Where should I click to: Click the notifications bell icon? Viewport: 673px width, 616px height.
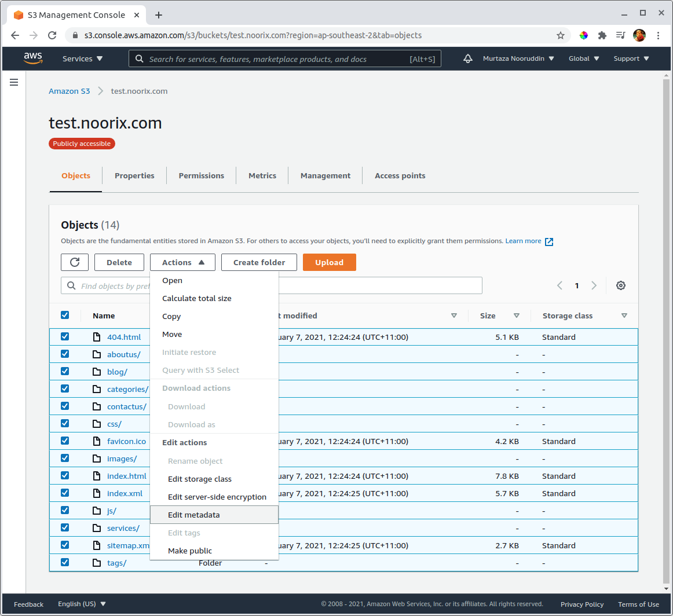click(x=468, y=58)
